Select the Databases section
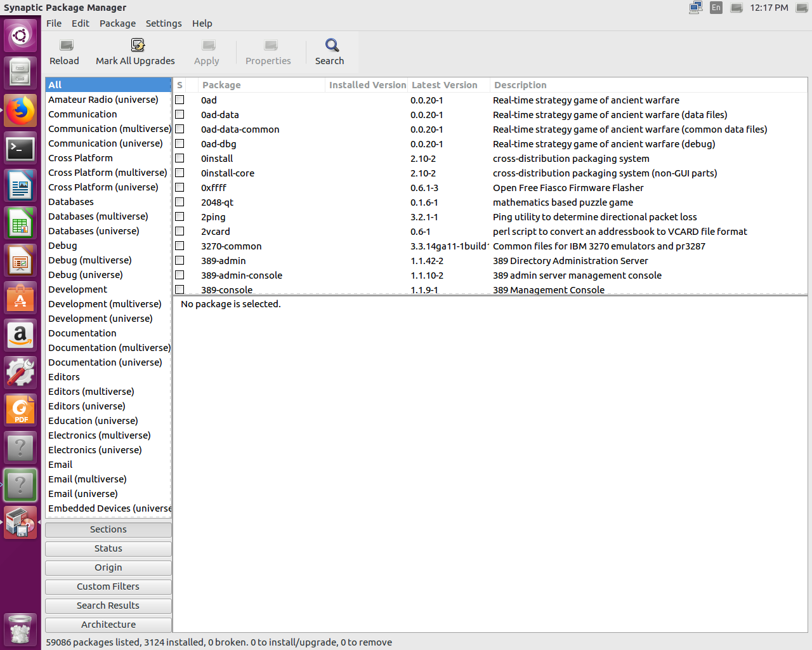This screenshot has width=812, height=650. click(108, 202)
